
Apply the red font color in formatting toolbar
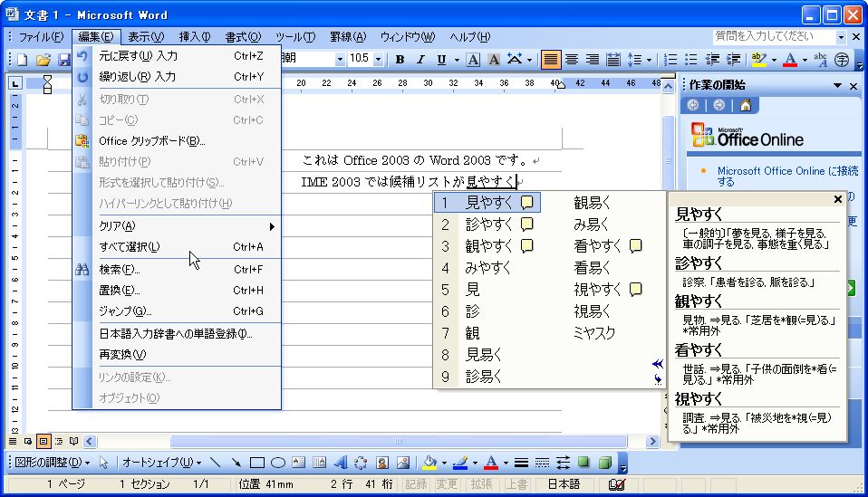coord(790,59)
